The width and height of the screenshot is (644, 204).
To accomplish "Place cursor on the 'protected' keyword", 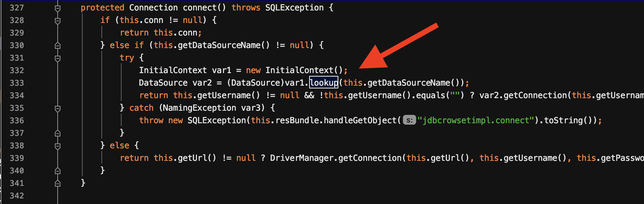I will click(102, 8).
